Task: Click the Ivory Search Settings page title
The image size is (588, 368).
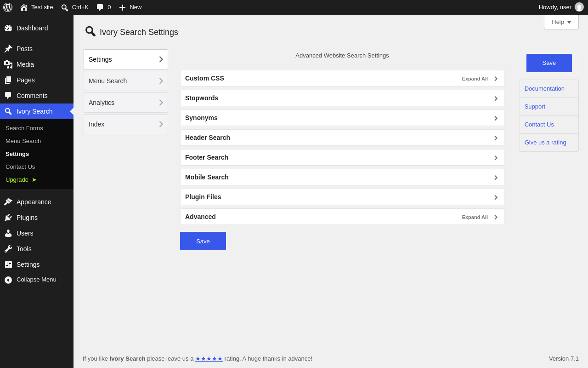Action: point(139,32)
